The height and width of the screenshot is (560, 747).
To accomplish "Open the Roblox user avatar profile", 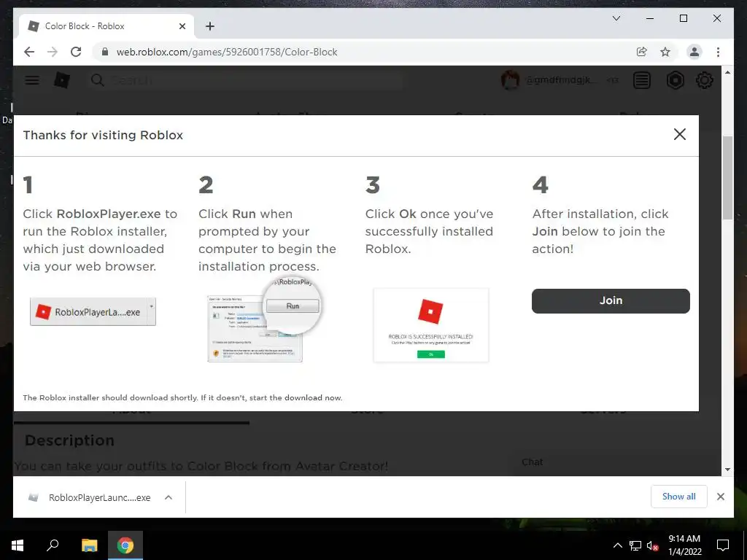I will pos(510,80).
